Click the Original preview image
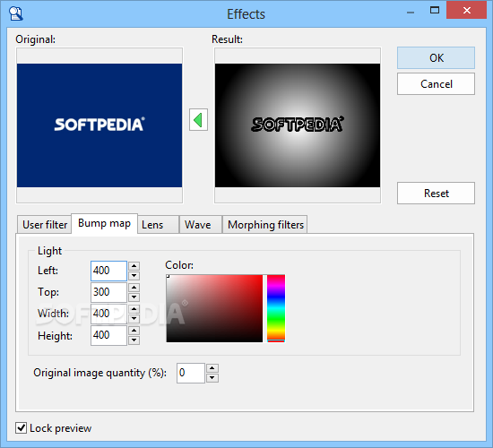The image size is (493, 448). [99, 125]
